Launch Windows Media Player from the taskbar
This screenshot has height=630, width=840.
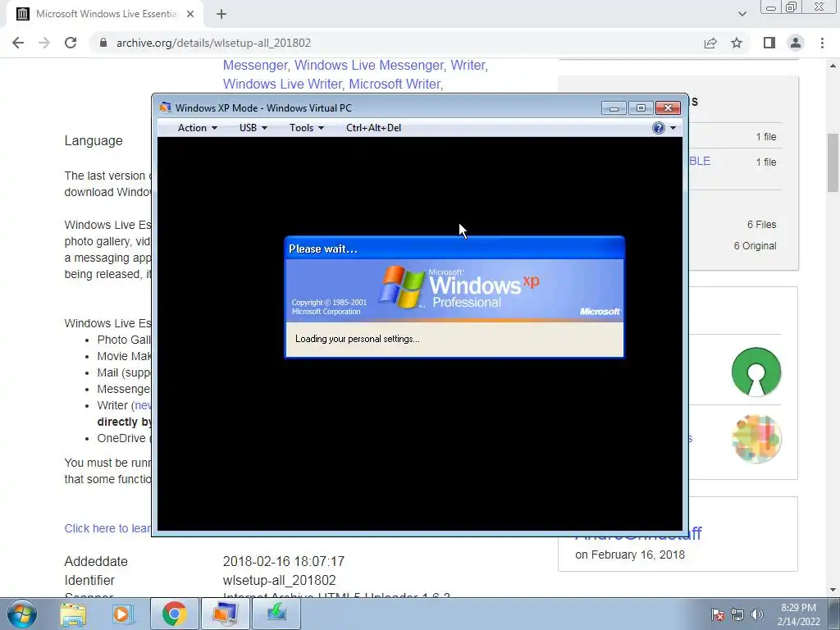click(122, 614)
